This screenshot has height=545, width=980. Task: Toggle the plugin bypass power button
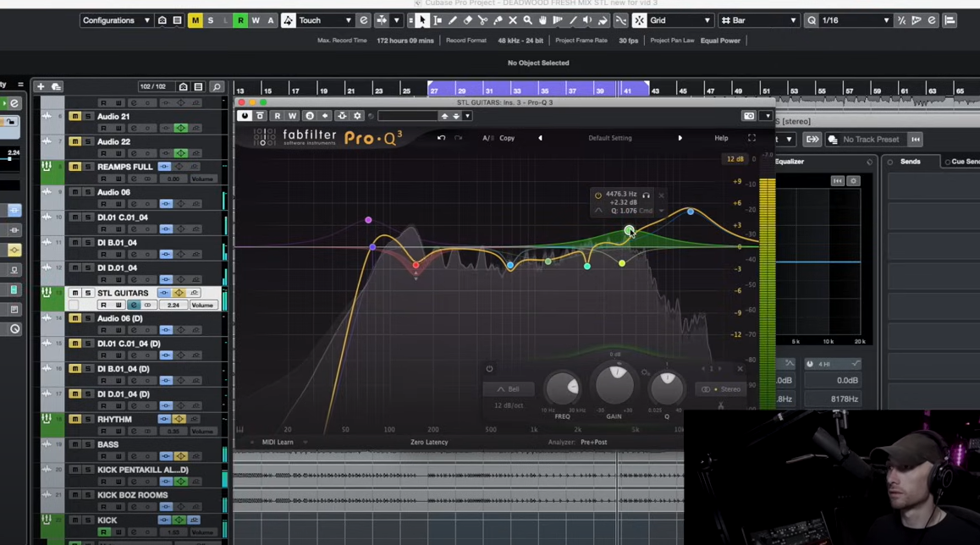245,116
